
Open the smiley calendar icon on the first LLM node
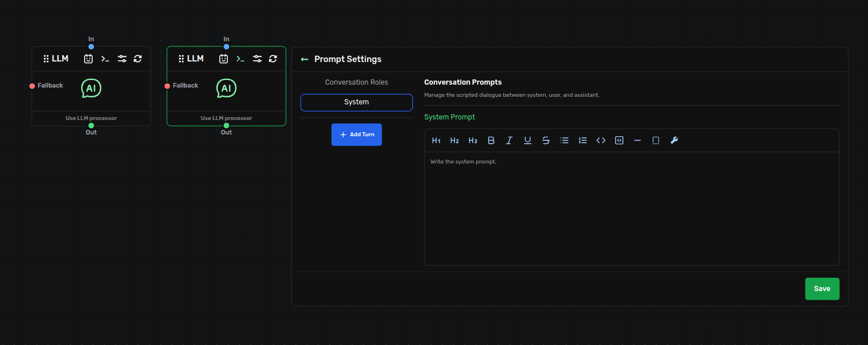tap(88, 59)
